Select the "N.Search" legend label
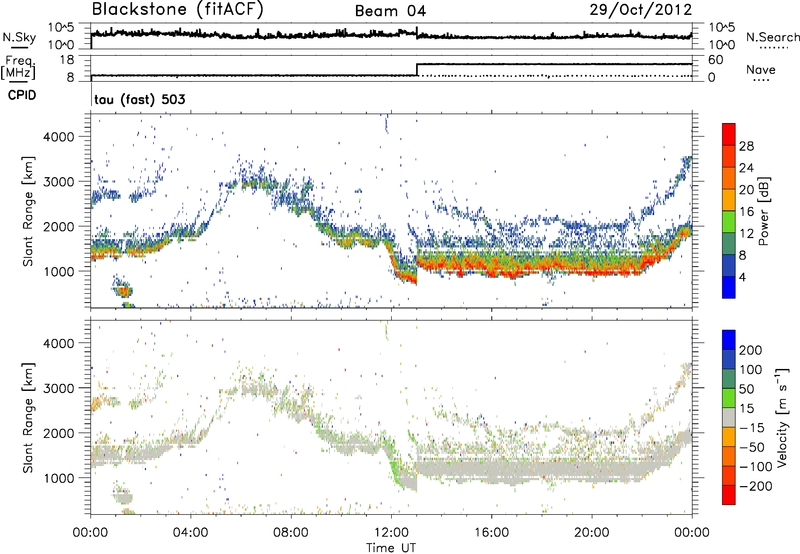 click(x=772, y=37)
